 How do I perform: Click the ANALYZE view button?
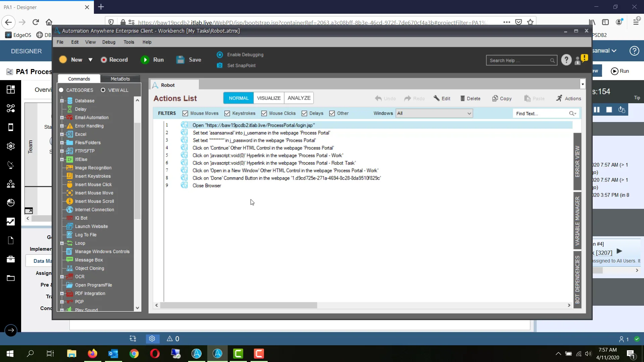299,98
